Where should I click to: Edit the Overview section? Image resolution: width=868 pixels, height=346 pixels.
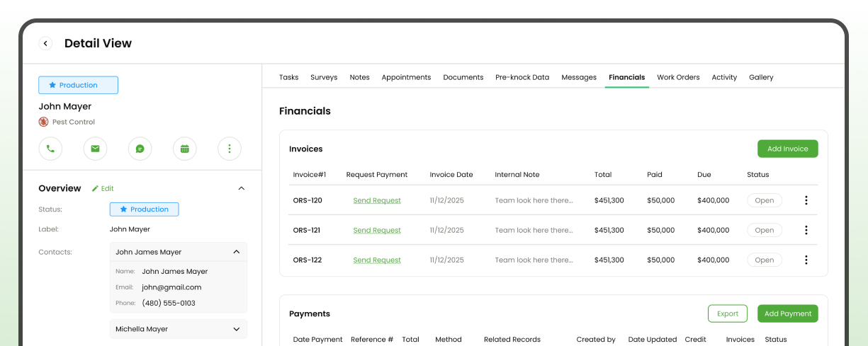click(x=103, y=188)
